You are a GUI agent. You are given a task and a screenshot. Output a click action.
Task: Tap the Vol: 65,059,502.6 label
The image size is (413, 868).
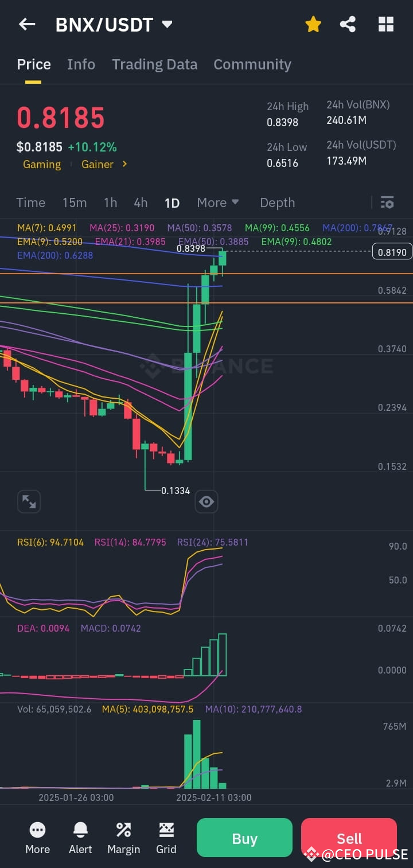point(54,710)
